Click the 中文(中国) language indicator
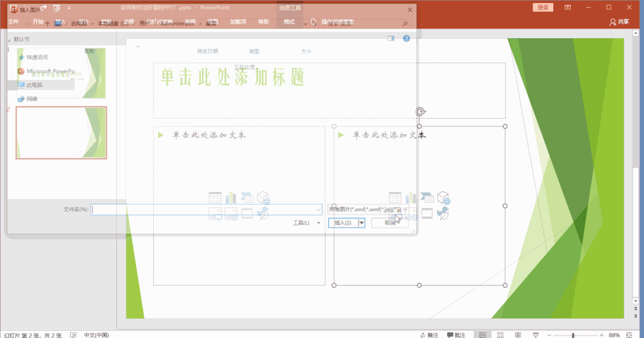 coord(96,334)
